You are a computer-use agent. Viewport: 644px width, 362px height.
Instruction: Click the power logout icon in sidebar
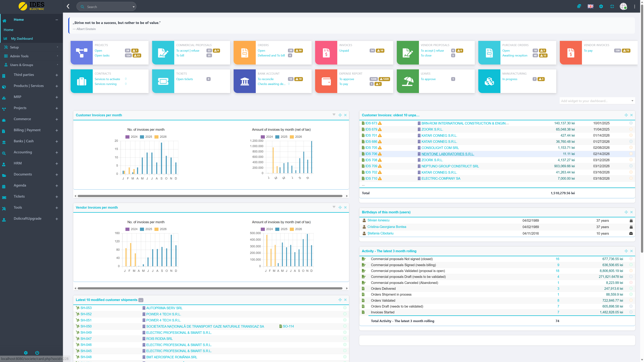[37, 352]
